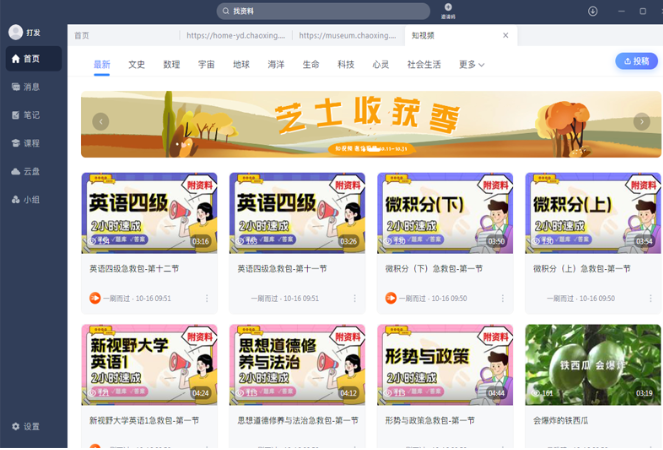Open more options on 微积分（下）急救包-第一节 card
Screen dimensions: 663x450
(503, 299)
